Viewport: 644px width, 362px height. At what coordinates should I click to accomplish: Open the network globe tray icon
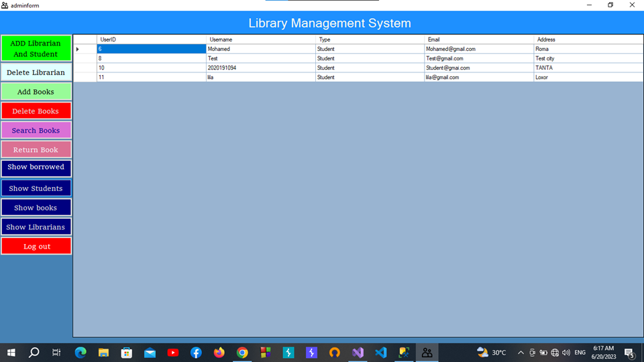tap(555, 353)
